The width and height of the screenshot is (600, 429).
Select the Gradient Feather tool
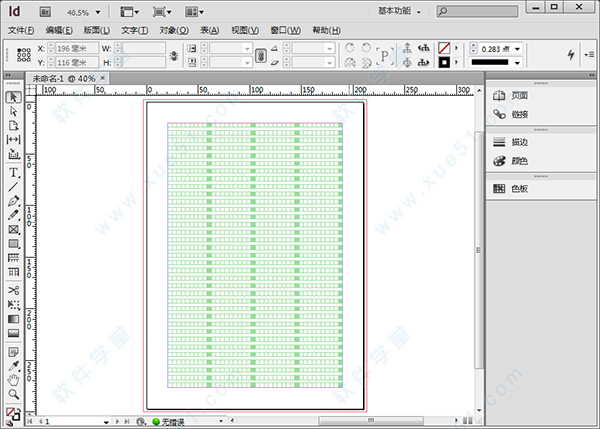pos(13,333)
